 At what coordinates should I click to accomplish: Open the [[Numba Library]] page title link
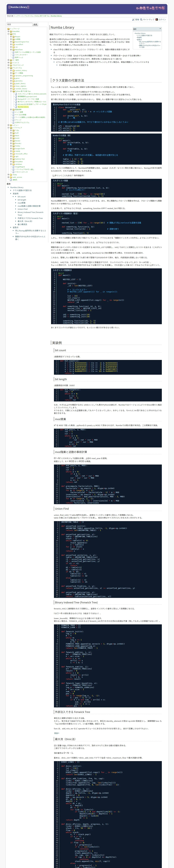tap(19, 7)
